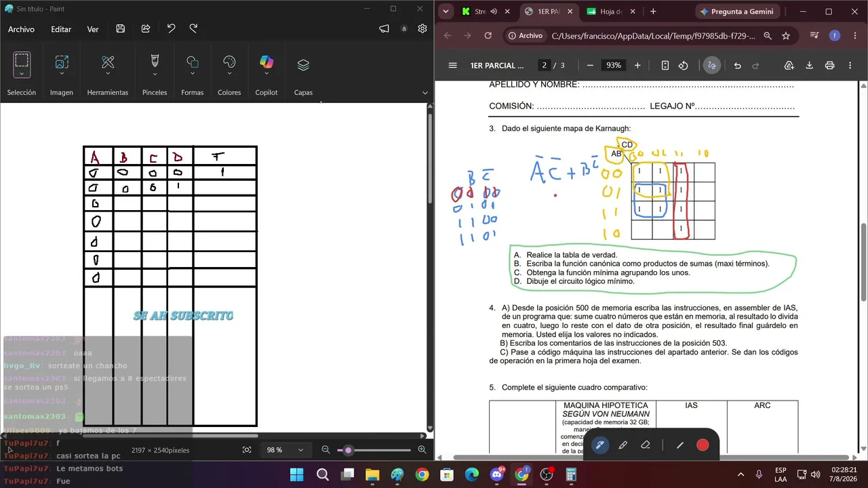This screenshot has width=868, height=488.
Task: Select the pen annotation tool
Action: pyautogui.click(x=599, y=445)
